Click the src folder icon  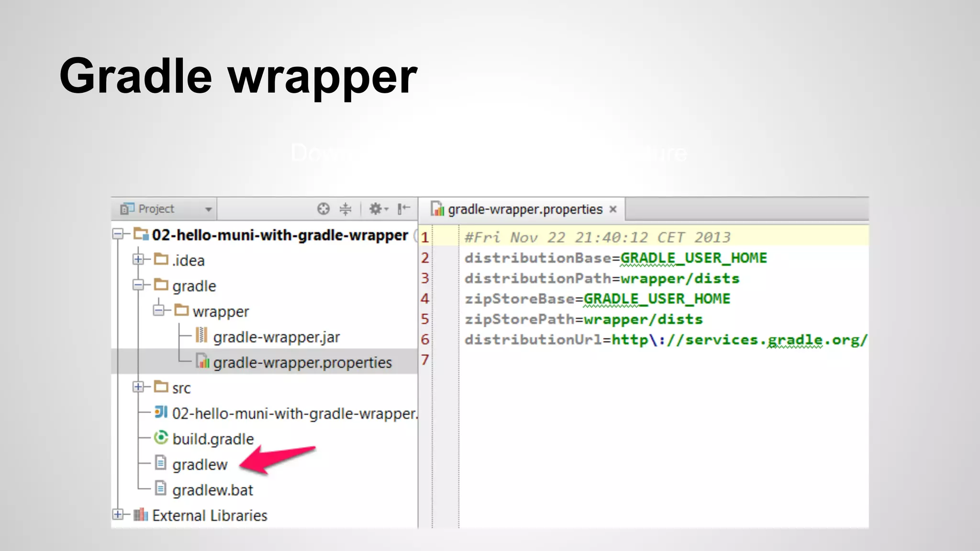coord(161,386)
